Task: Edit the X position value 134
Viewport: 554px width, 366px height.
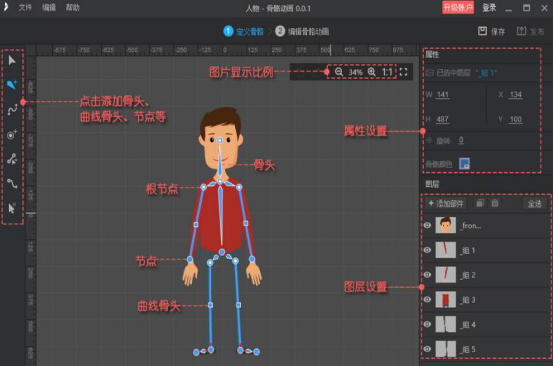Action: (x=516, y=95)
